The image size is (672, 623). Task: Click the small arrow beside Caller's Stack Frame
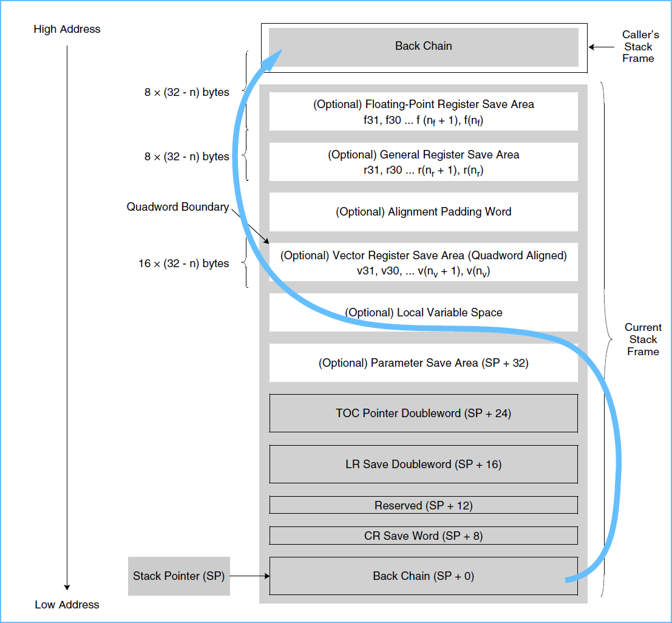tap(601, 47)
